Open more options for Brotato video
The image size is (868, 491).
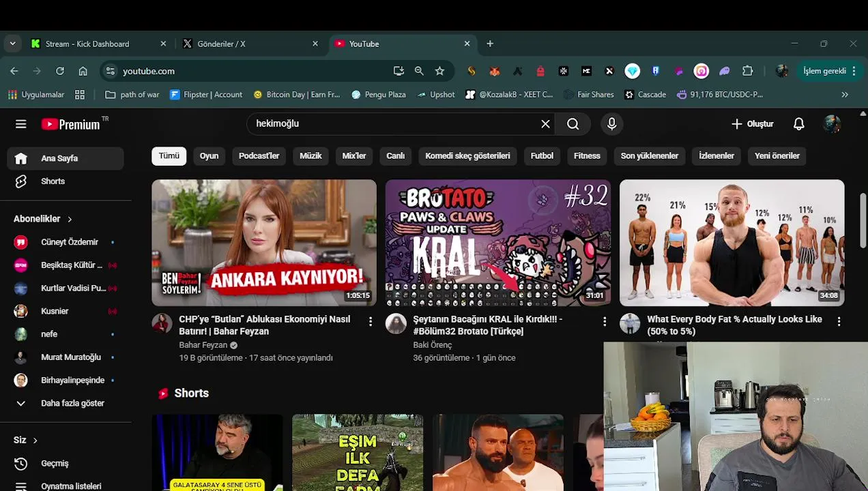[x=605, y=321]
